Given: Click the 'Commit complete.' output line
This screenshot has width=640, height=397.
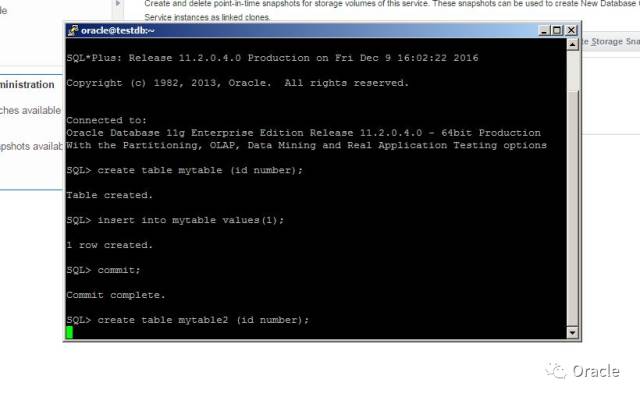Looking at the screenshot, I should click(x=116, y=295).
